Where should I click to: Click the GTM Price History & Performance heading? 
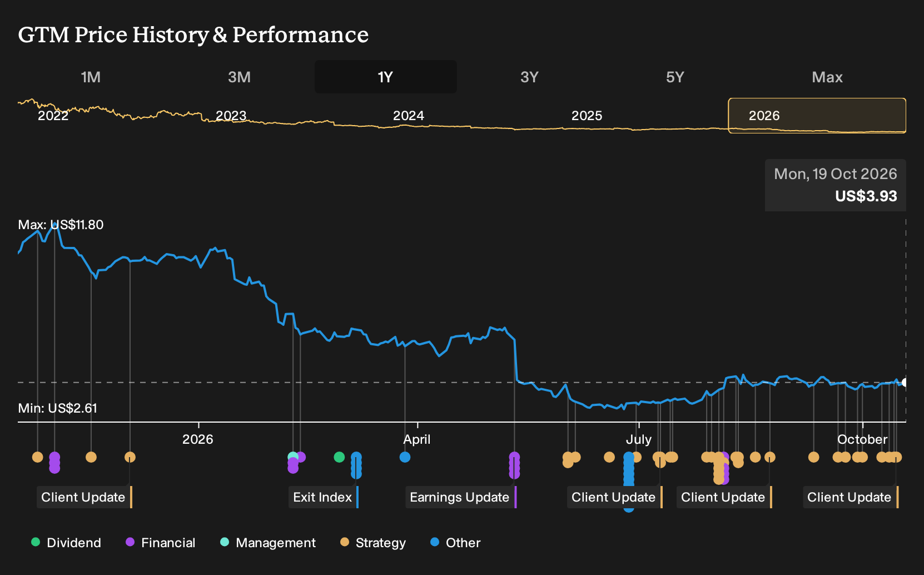point(193,35)
